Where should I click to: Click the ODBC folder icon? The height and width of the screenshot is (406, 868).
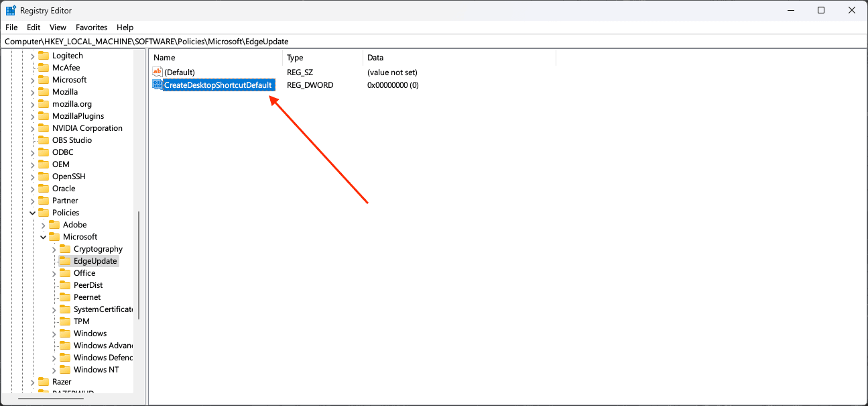click(44, 152)
